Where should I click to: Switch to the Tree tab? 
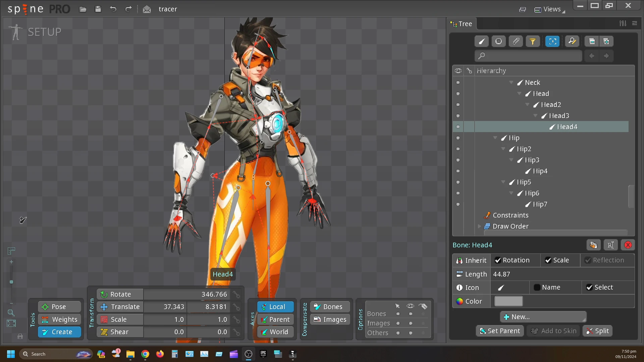(x=462, y=24)
